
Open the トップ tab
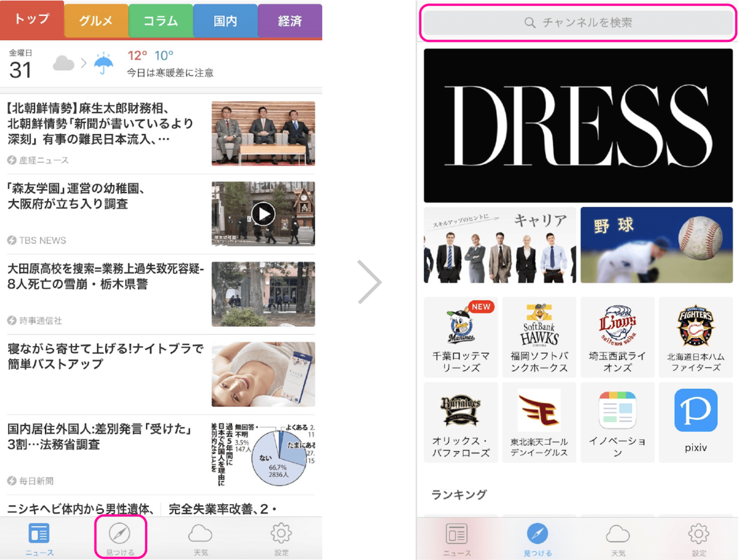(32, 20)
